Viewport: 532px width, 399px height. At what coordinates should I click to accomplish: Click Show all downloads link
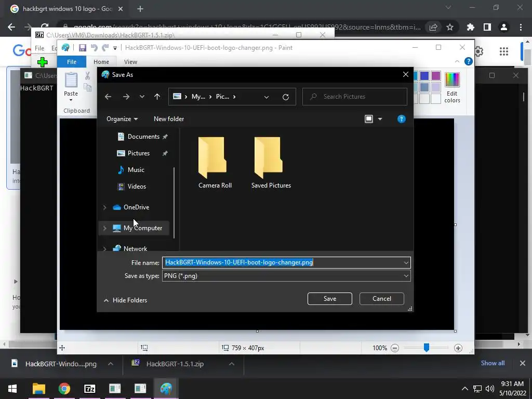tap(493, 363)
